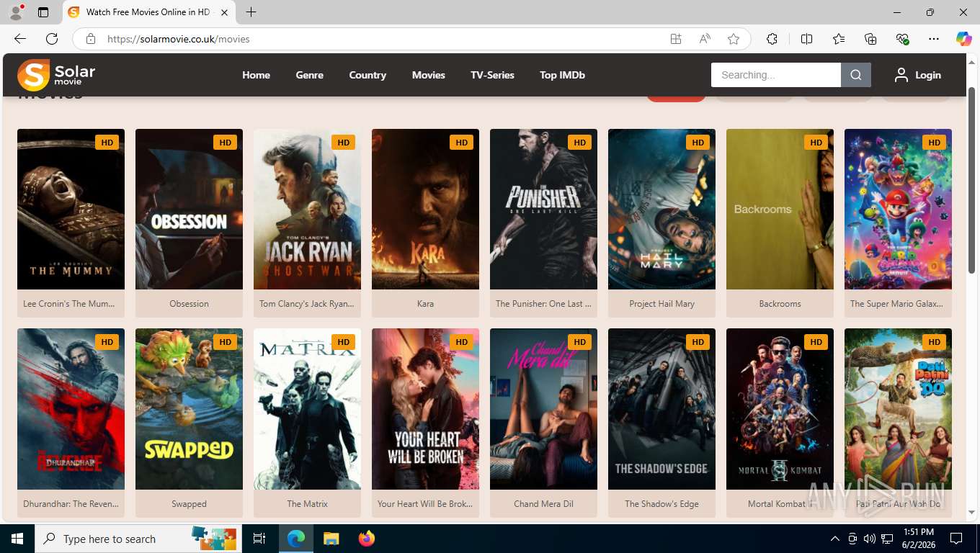Open Windows Start menu

click(17, 539)
